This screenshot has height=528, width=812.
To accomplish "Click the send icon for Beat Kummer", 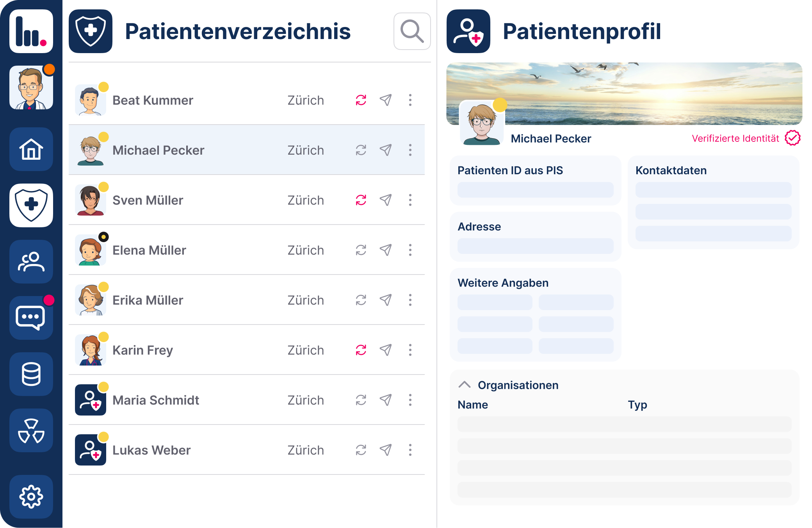I will 386,100.
